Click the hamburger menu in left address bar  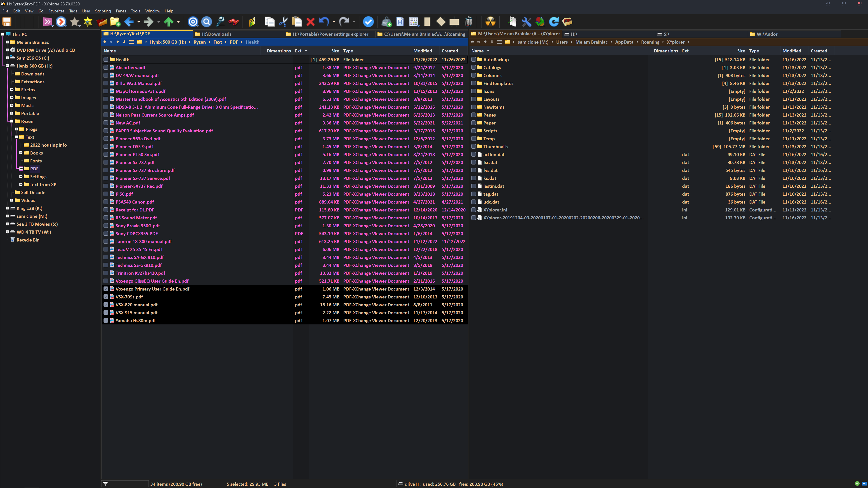[131, 42]
